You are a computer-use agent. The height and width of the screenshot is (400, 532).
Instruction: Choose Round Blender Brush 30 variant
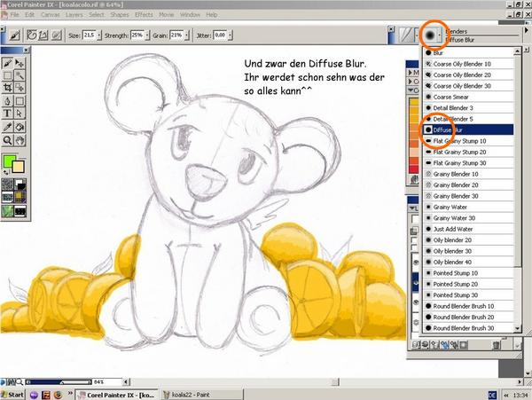pos(468,328)
